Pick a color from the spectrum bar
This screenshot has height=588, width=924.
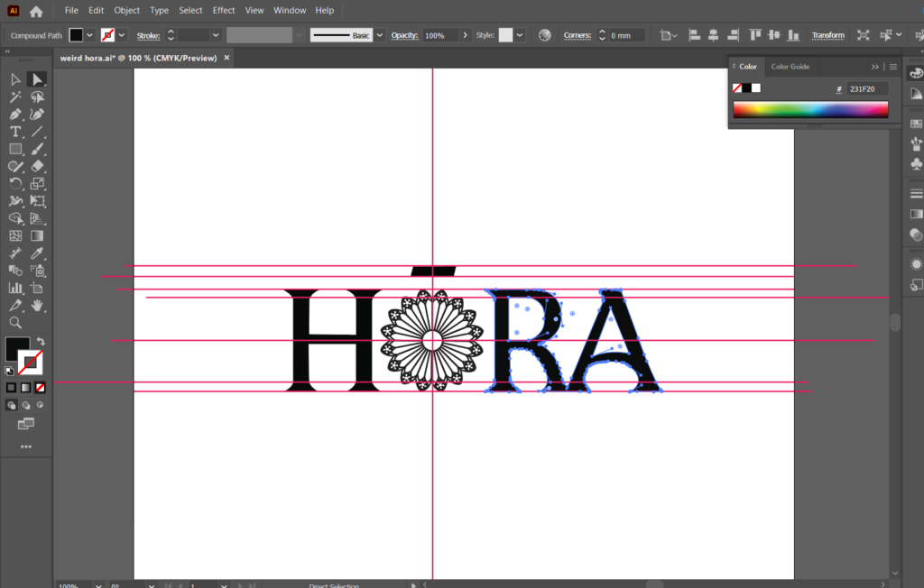coord(809,109)
